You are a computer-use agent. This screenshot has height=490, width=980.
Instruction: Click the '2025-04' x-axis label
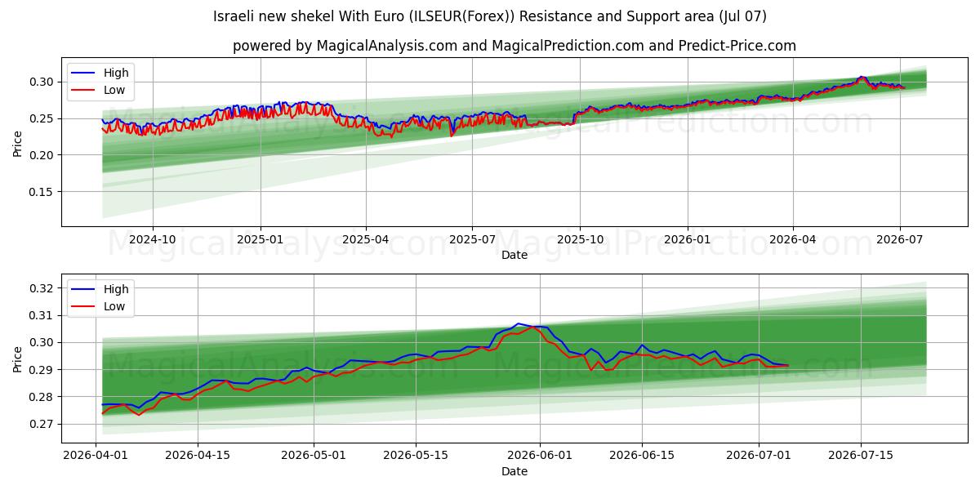pyautogui.click(x=365, y=239)
